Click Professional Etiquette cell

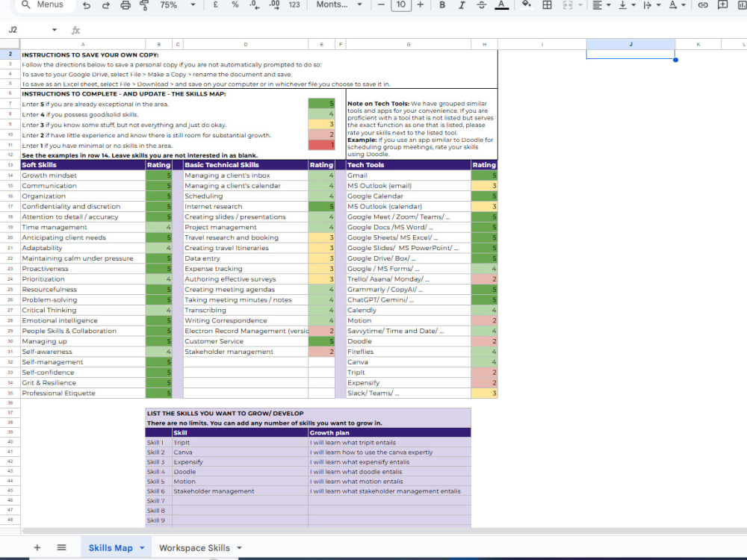tap(83, 393)
